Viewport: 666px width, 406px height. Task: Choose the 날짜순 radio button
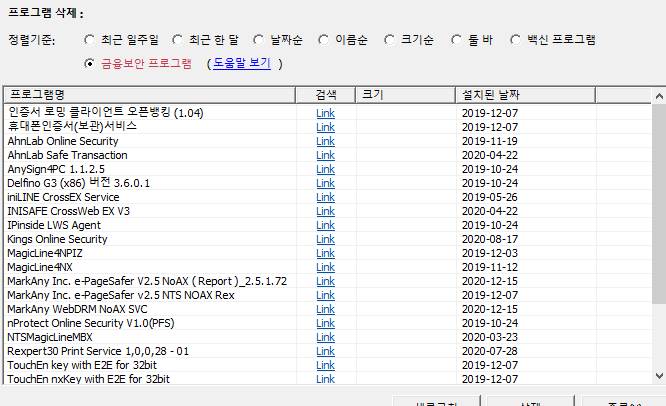point(259,40)
